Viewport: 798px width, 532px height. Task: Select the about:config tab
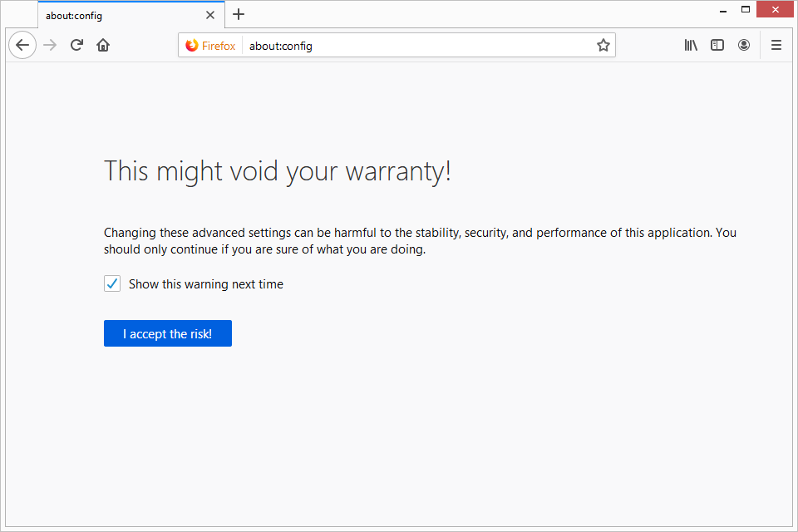(116, 15)
